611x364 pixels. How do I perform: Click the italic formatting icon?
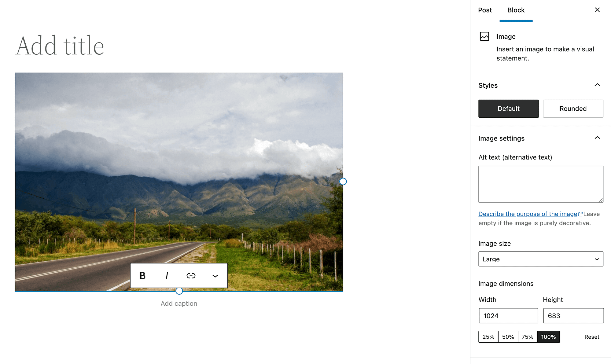coord(167,276)
